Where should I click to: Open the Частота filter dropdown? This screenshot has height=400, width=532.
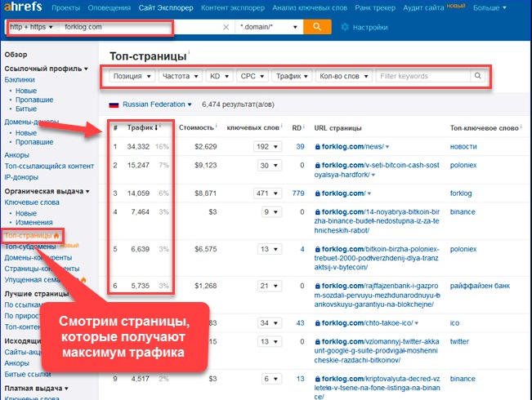(180, 76)
